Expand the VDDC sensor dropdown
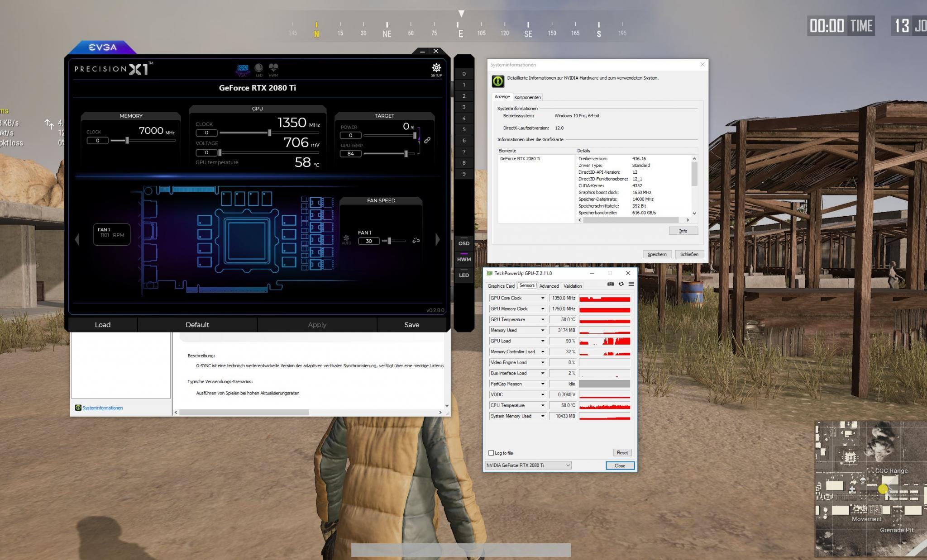 tap(543, 395)
